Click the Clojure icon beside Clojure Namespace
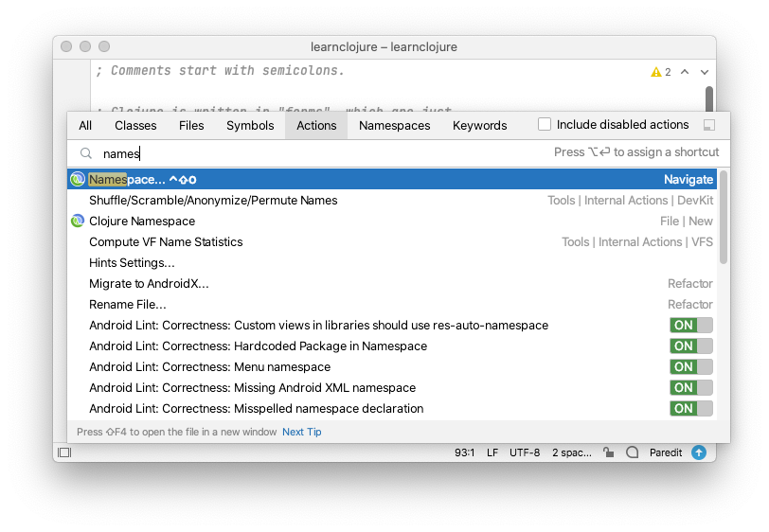The width and height of the screenshot is (769, 532). pyautogui.click(x=78, y=222)
